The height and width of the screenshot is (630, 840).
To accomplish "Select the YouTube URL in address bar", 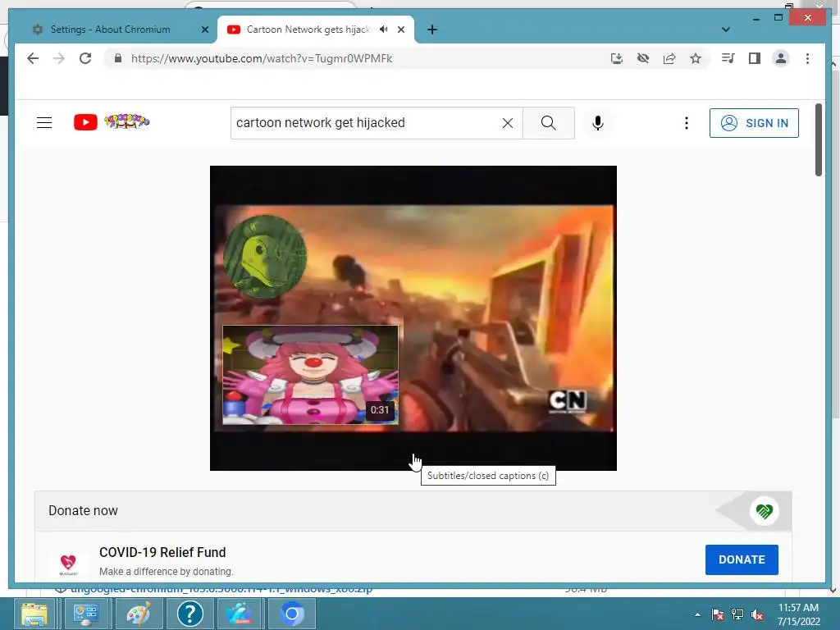I will (x=262, y=58).
